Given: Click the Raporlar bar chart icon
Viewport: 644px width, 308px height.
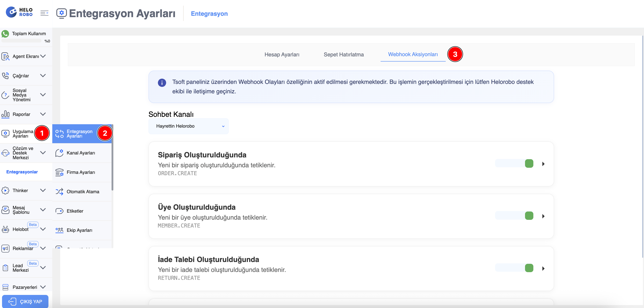Looking at the screenshot, I should (5, 114).
